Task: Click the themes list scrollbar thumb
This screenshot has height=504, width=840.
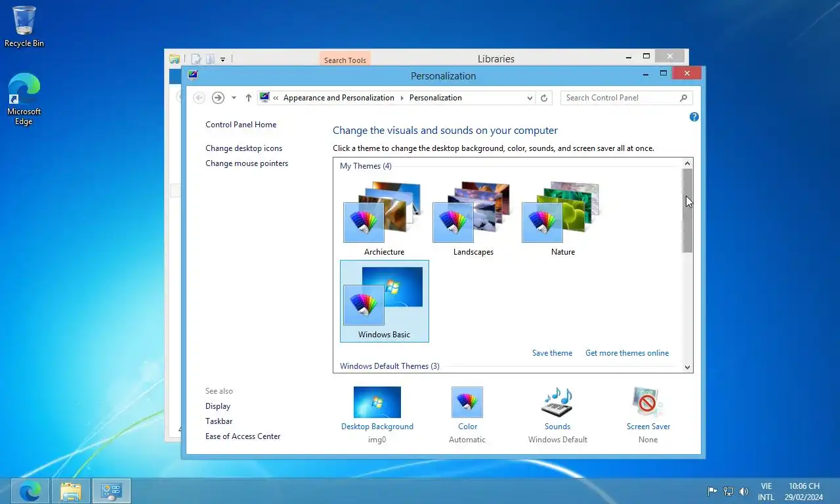Action: (x=687, y=211)
